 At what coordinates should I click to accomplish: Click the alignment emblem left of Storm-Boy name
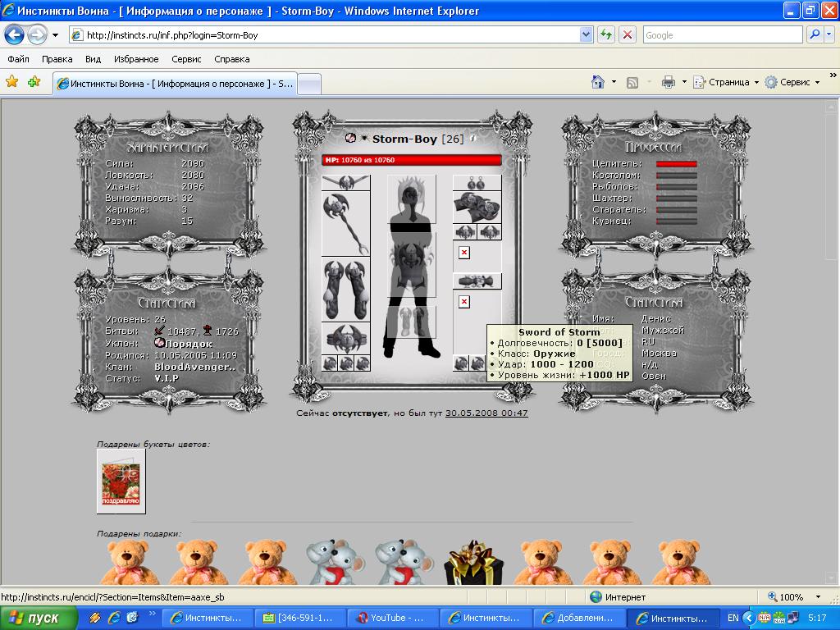pyautogui.click(x=350, y=138)
